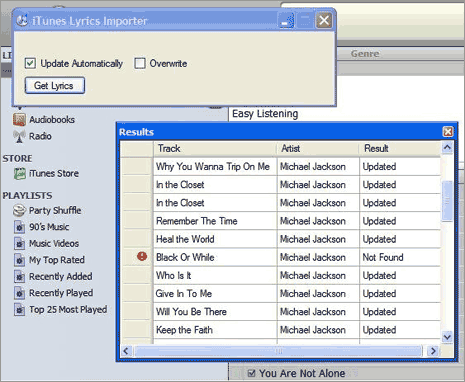
Task: Click the Not Found result cell
Action: 400,257
